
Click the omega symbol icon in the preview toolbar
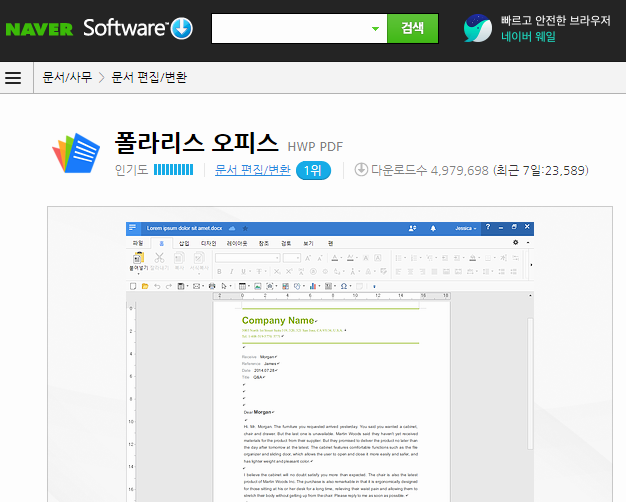[343, 286]
